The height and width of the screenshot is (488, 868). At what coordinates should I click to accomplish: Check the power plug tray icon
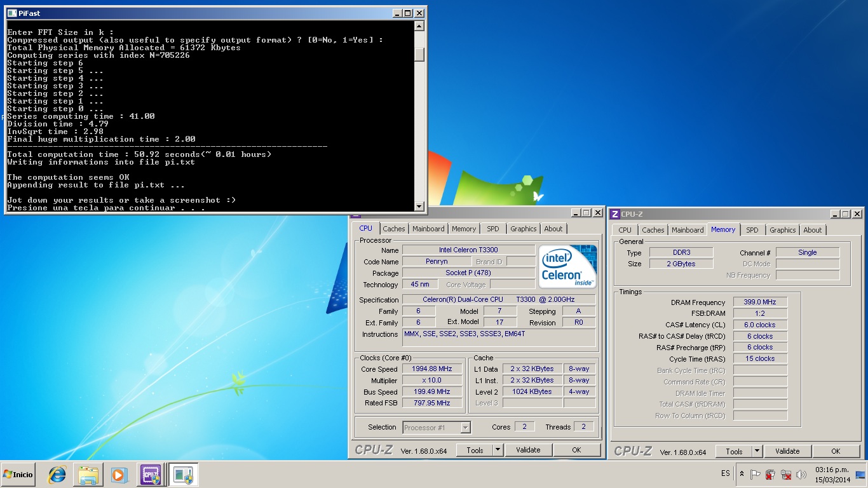770,474
